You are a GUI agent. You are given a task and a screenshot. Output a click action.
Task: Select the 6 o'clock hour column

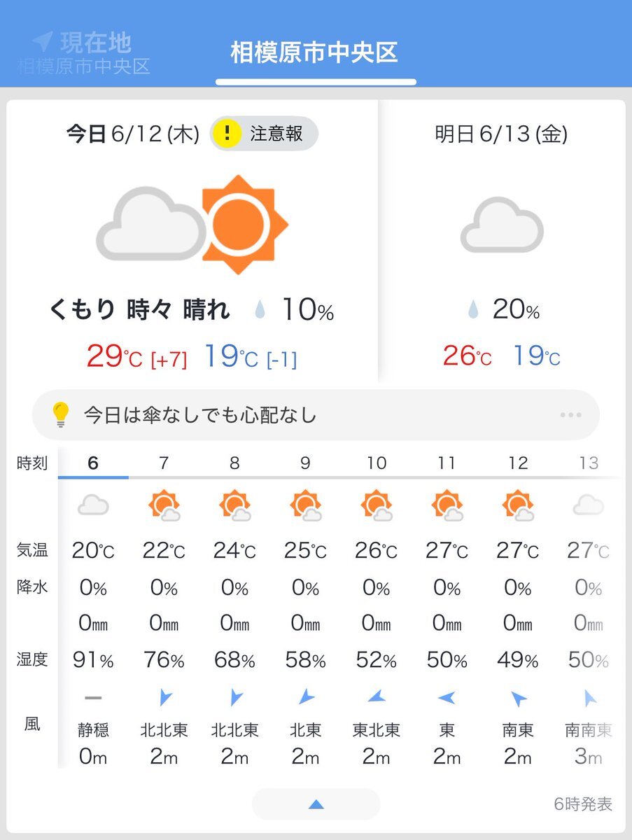coord(93,463)
